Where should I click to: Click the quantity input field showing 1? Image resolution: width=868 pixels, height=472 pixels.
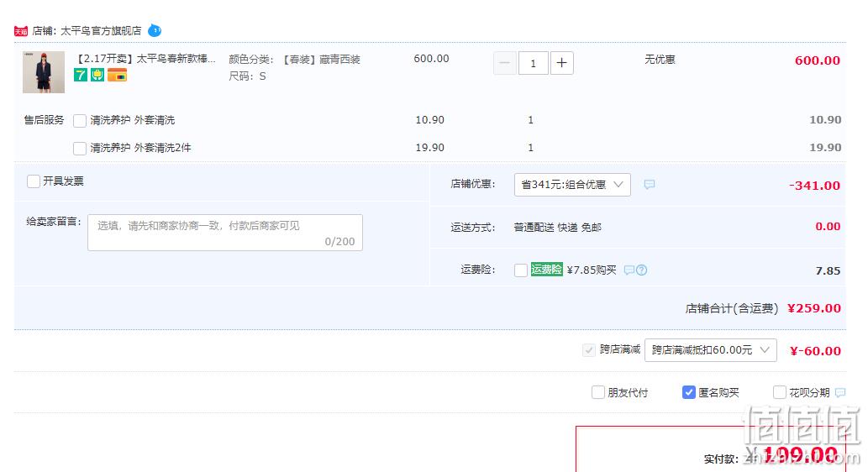(533, 63)
